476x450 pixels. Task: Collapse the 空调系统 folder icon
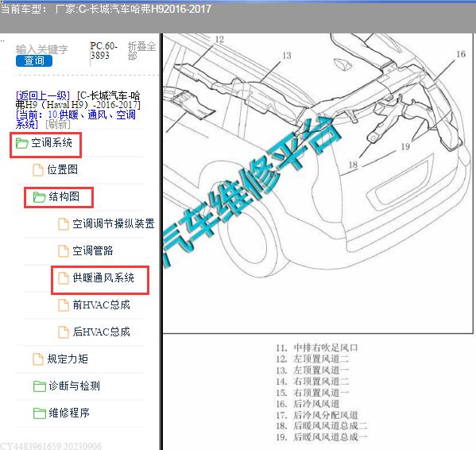pos(22,143)
